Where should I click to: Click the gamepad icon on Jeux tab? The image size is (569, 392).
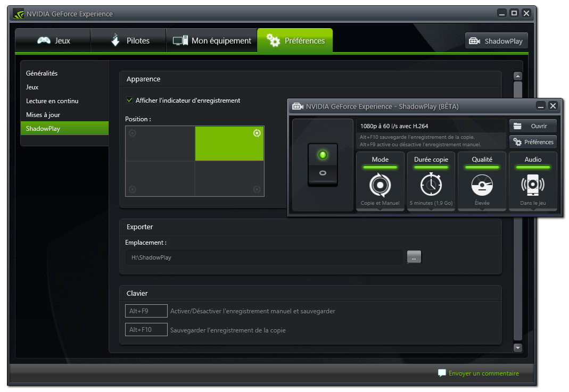tap(44, 40)
